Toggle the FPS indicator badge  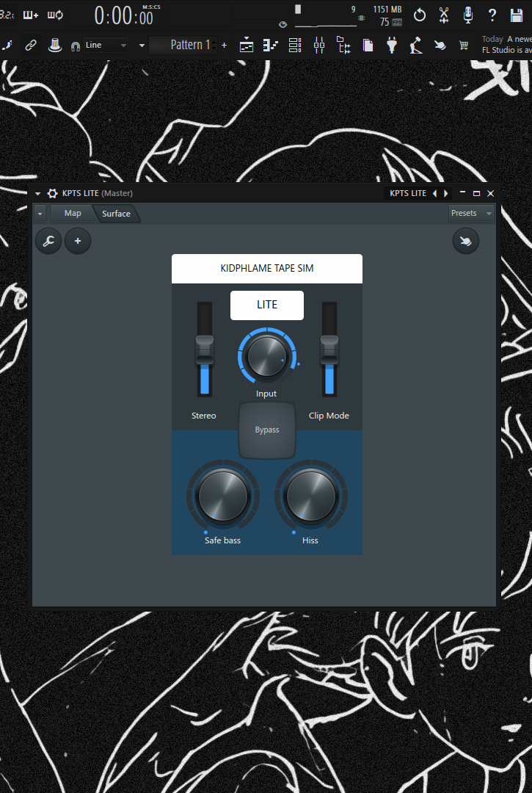[x=397, y=22]
